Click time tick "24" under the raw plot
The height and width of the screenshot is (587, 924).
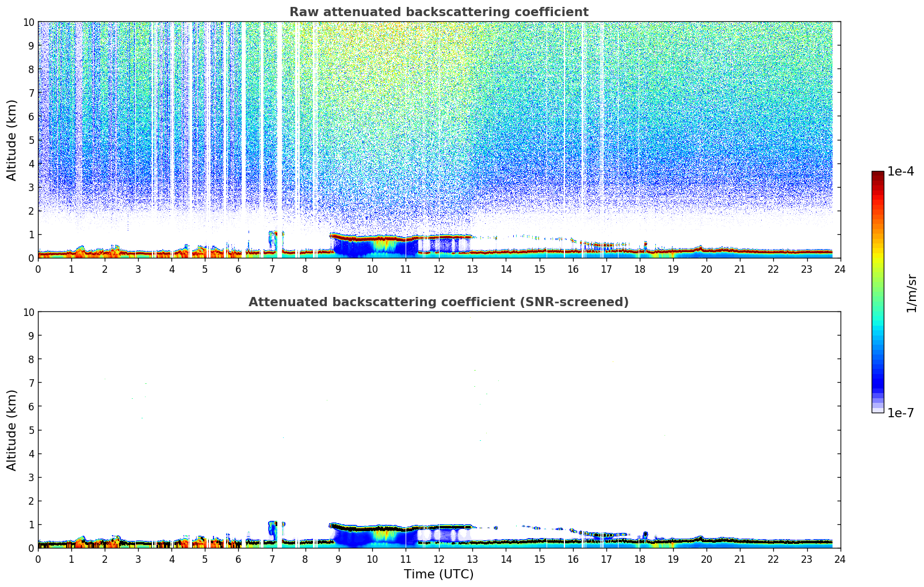[x=840, y=269]
